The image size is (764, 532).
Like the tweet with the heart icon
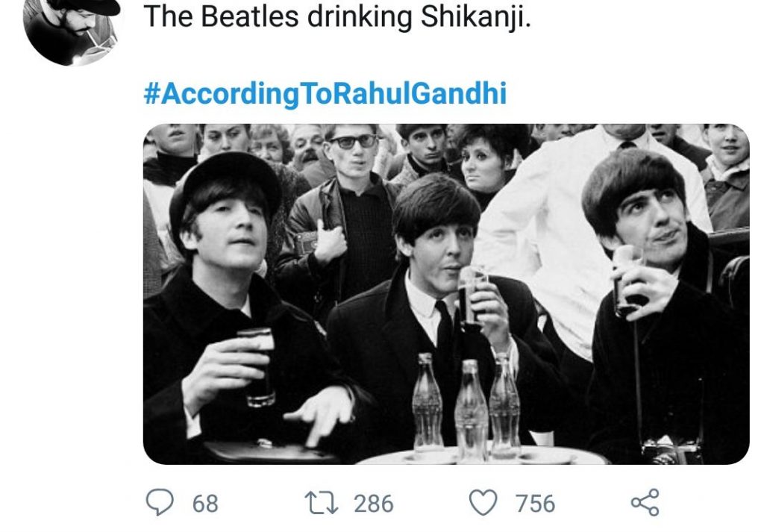point(483,503)
